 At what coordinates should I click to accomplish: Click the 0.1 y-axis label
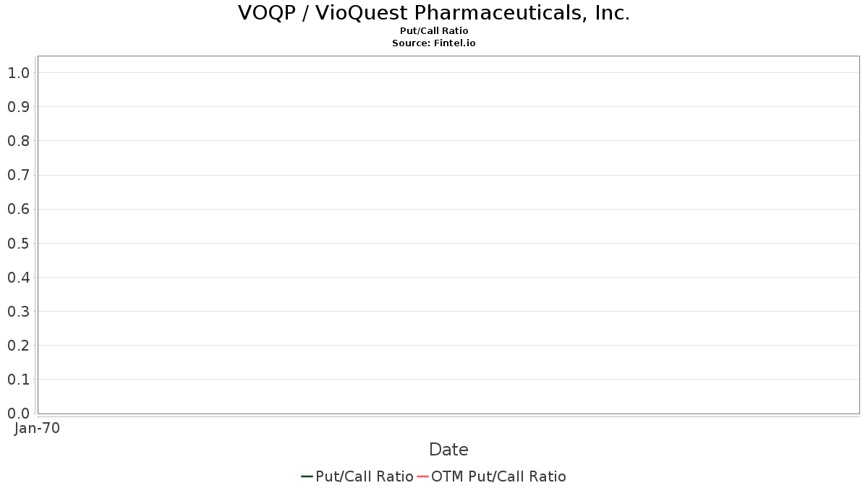tap(18, 380)
